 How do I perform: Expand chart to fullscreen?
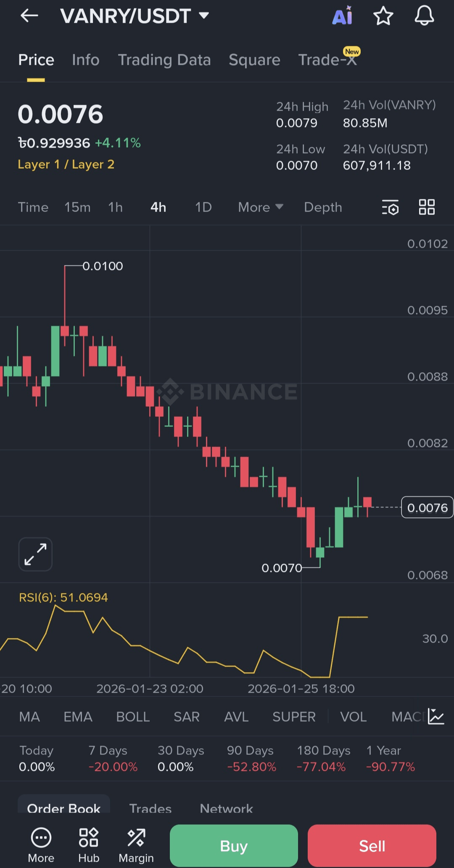click(35, 554)
